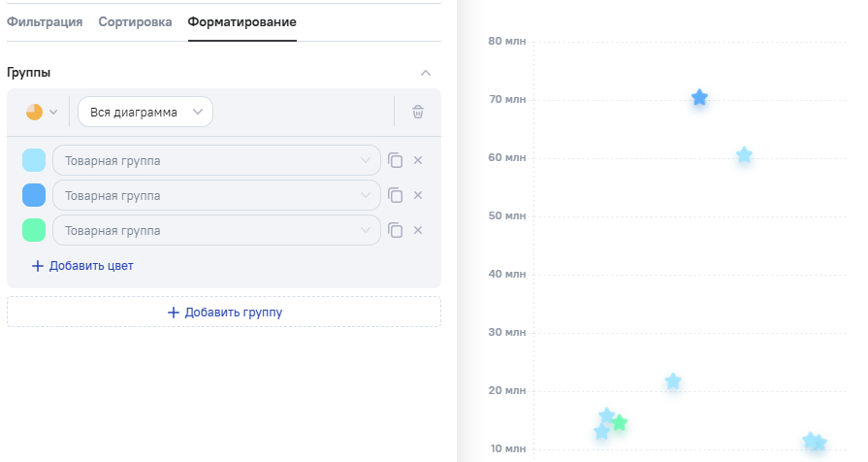The image size is (868, 462).
Task: Open the light-blue color swatch
Action: (34, 160)
